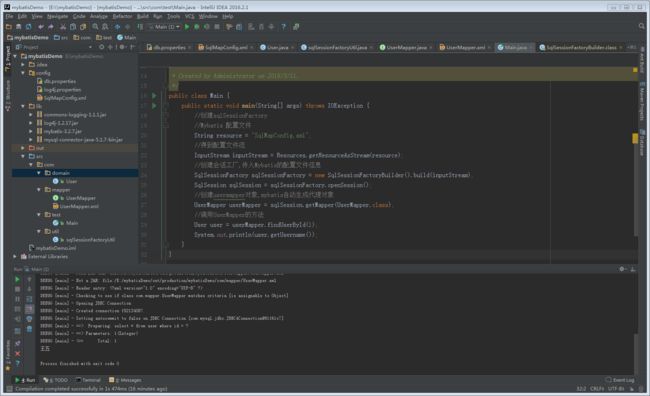
Task: Open the Build menu
Action: point(143,16)
